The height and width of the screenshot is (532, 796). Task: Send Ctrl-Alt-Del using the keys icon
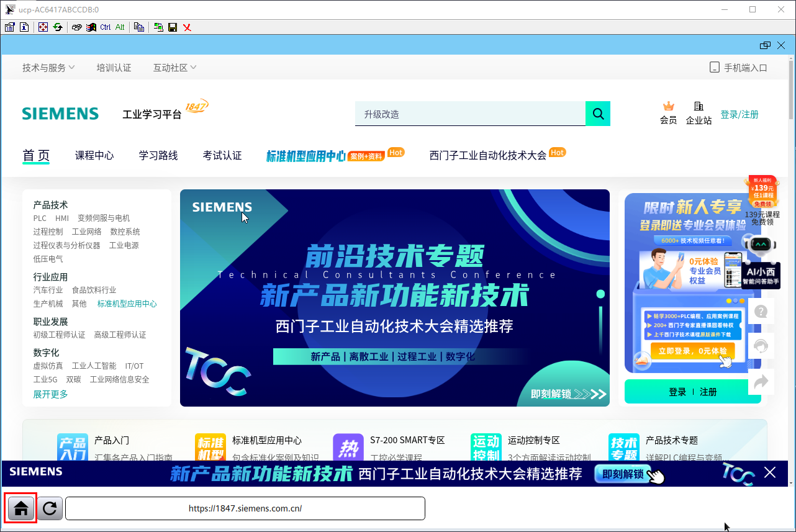click(76, 27)
